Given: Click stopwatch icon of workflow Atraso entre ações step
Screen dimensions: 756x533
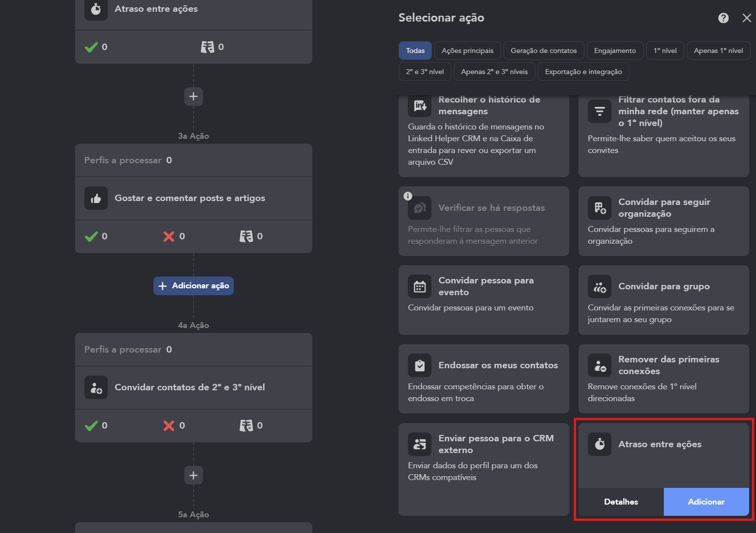Looking at the screenshot, I should pos(96,9).
